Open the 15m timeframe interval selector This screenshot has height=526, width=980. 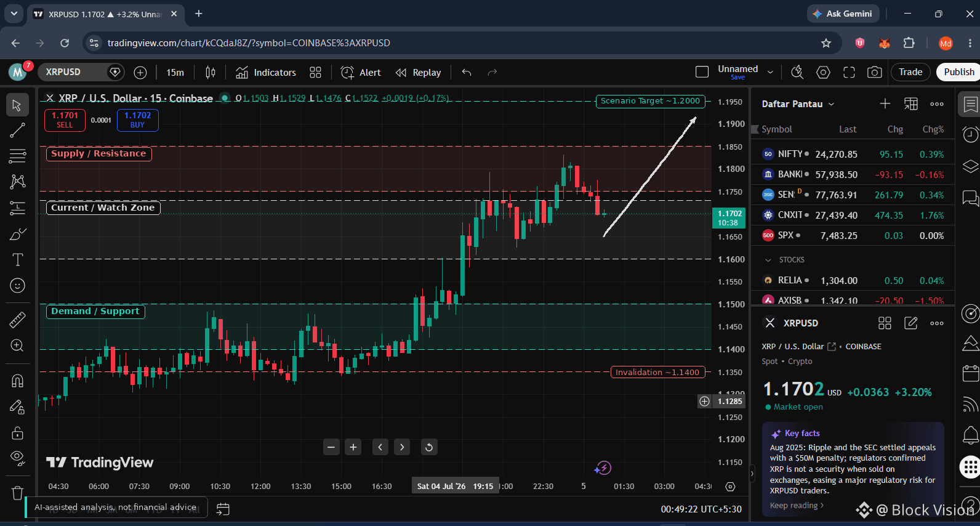(175, 73)
